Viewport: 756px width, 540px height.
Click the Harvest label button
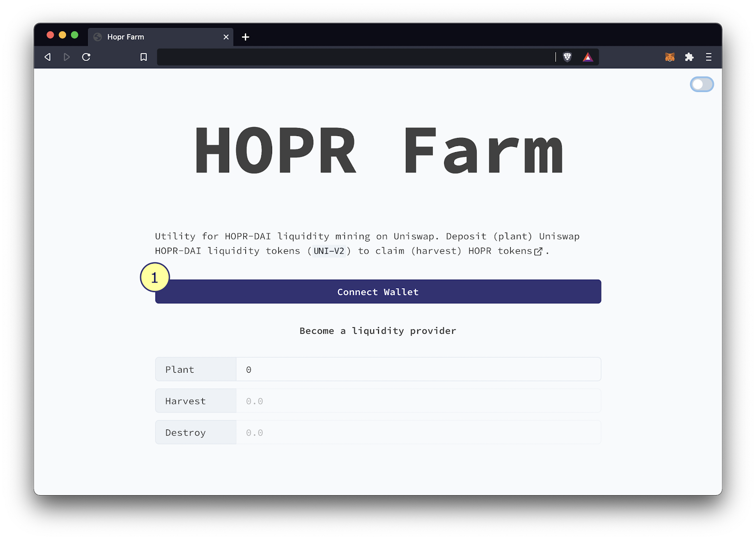(196, 401)
